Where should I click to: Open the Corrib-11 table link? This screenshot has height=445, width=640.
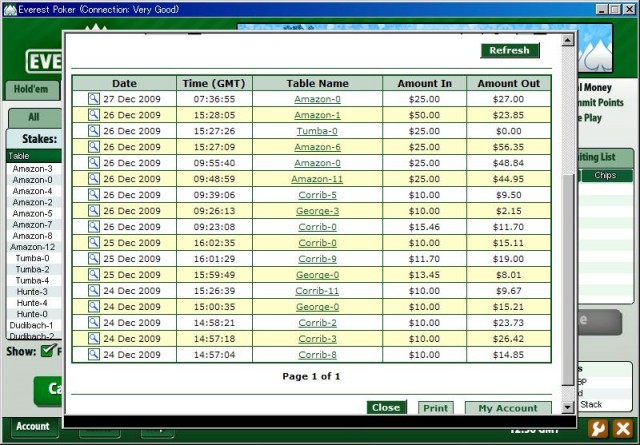[x=317, y=291]
